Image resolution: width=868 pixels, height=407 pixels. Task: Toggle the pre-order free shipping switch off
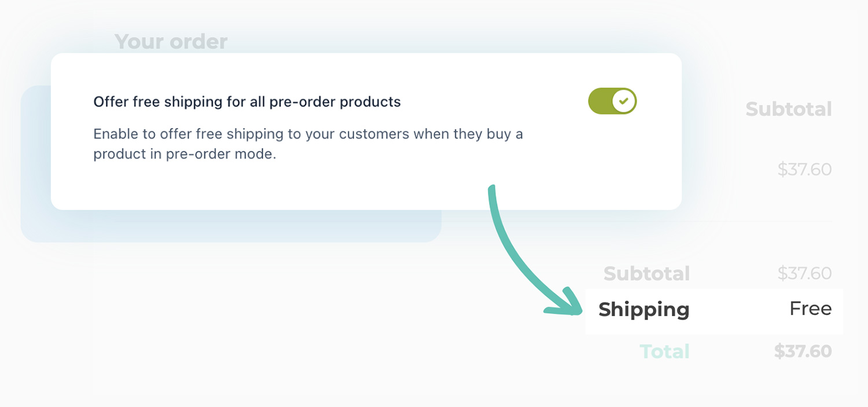[x=612, y=101]
